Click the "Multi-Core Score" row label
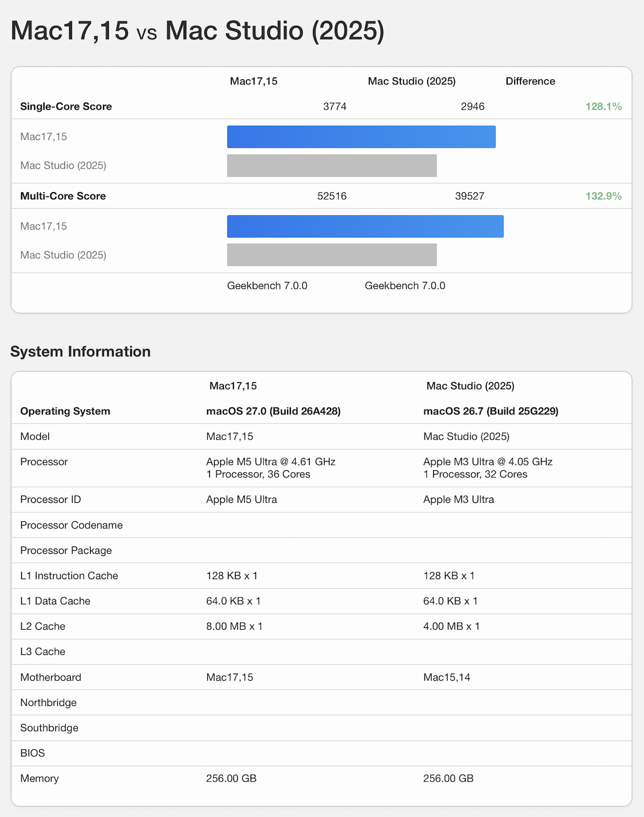Screen dimensions: 644x817 point(63,196)
